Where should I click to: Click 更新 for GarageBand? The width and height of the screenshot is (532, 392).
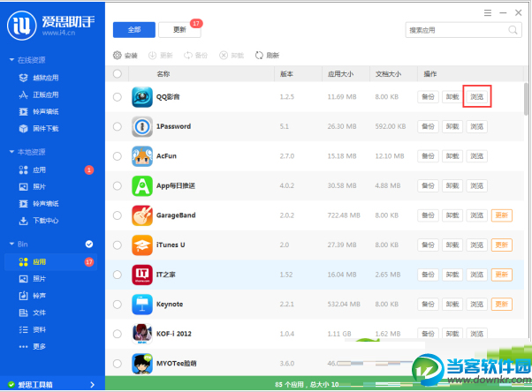(x=501, y=215)
